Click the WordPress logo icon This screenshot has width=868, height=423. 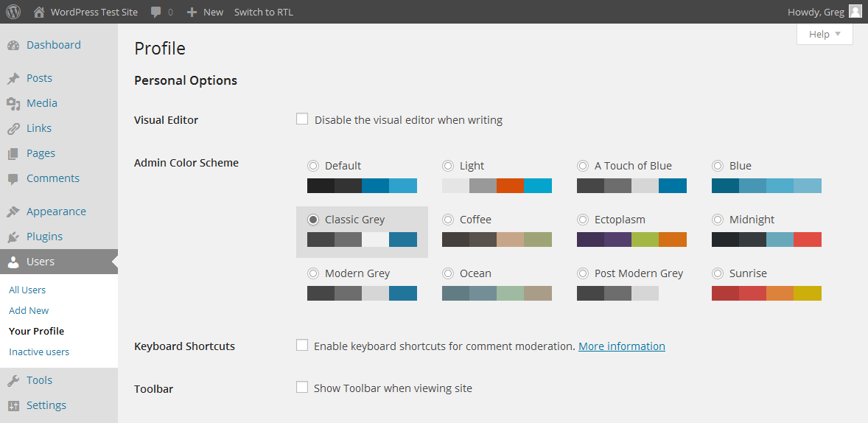13,12
